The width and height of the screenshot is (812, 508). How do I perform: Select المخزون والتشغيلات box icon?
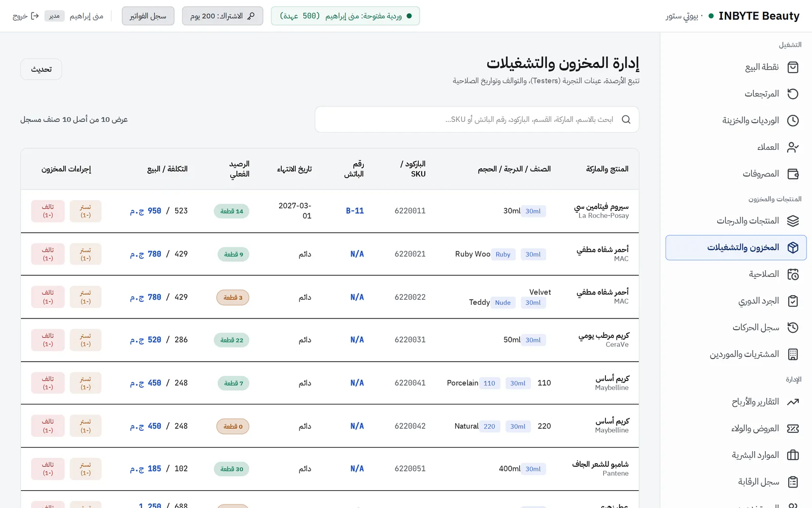pos(793,247)
